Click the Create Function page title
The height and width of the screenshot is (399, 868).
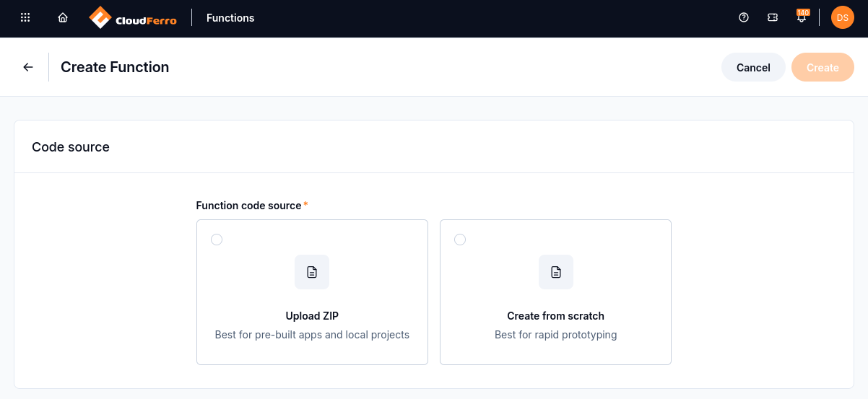115,67
